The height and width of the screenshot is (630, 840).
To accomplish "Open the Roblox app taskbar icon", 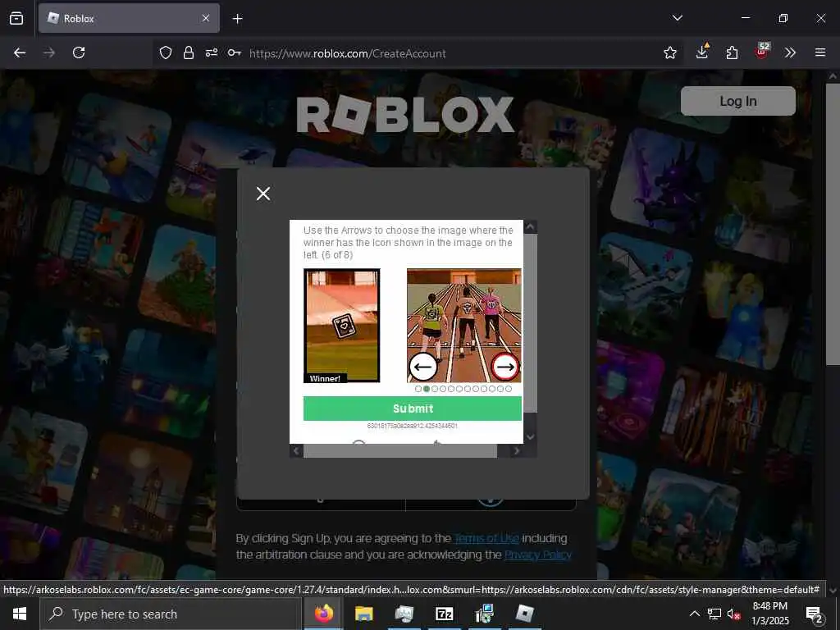I will pyautogui.click(x=524, y=614).
